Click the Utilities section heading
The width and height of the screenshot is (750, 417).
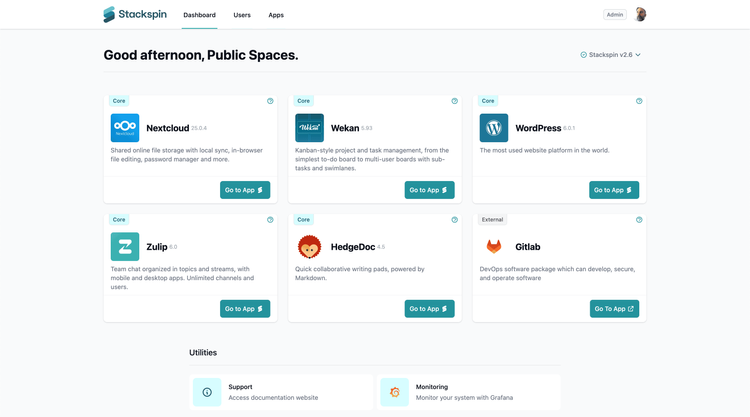tap(203, 352)
